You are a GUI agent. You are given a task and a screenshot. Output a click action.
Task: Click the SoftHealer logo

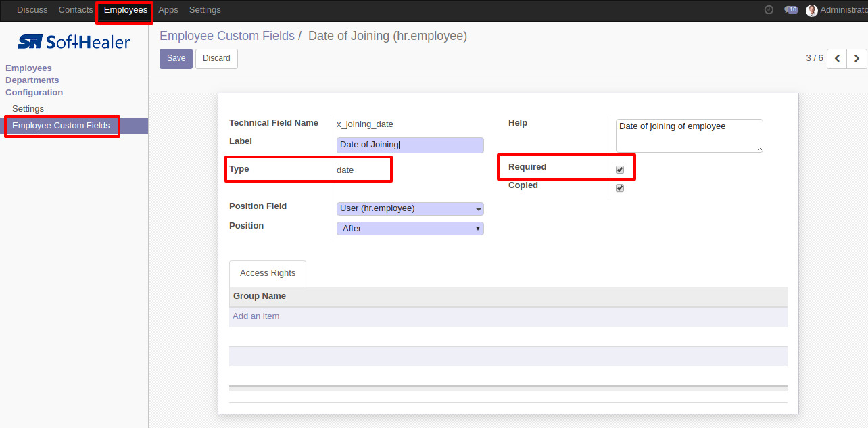click(74, 42)
